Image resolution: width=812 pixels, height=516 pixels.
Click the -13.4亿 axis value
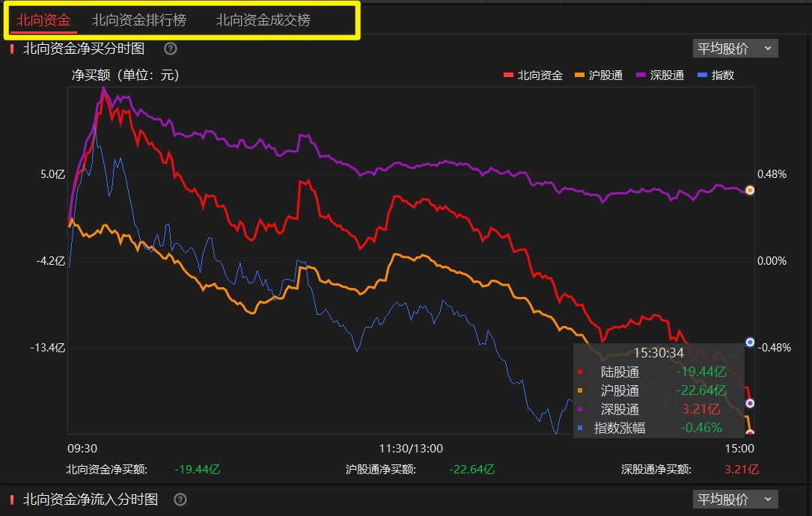[x=48, y=348]
